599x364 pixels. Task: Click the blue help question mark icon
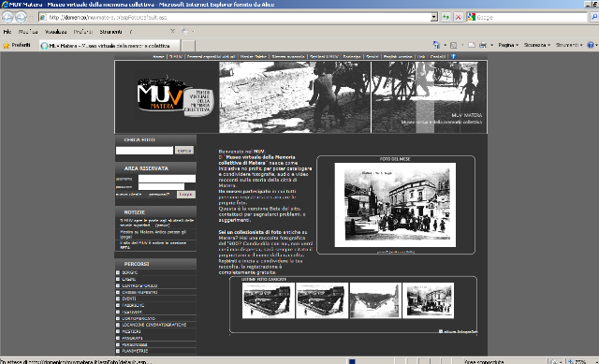591,45
